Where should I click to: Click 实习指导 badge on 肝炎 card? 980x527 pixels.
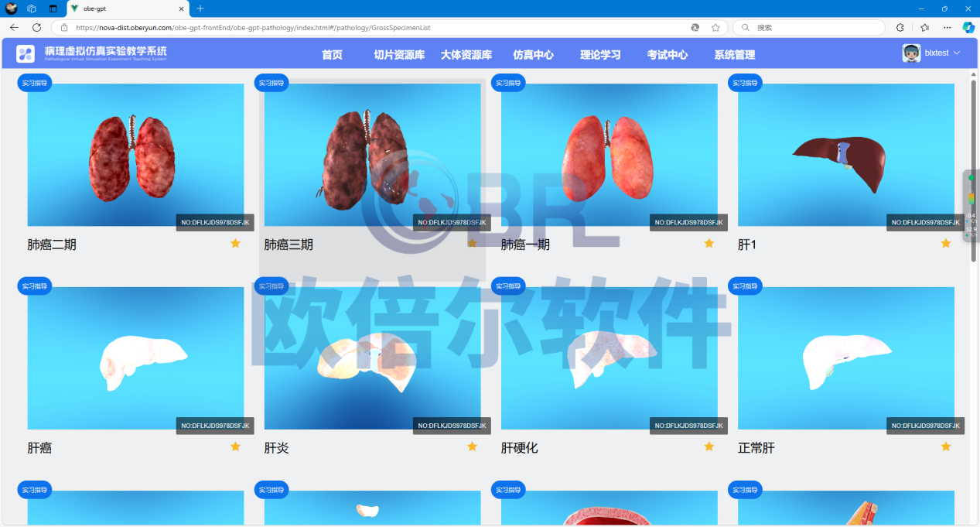pos(271,286)
